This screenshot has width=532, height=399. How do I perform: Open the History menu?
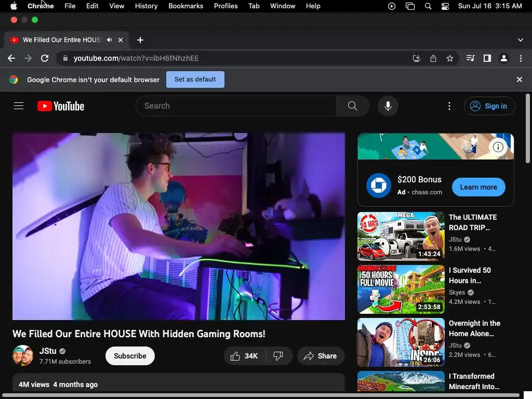tap(146, 6)
